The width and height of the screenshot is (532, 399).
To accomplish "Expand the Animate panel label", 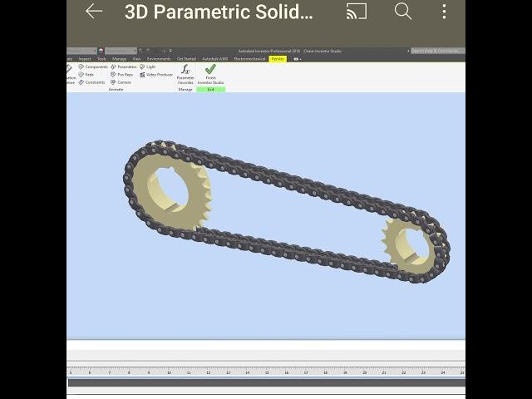I will pos(116,89).
